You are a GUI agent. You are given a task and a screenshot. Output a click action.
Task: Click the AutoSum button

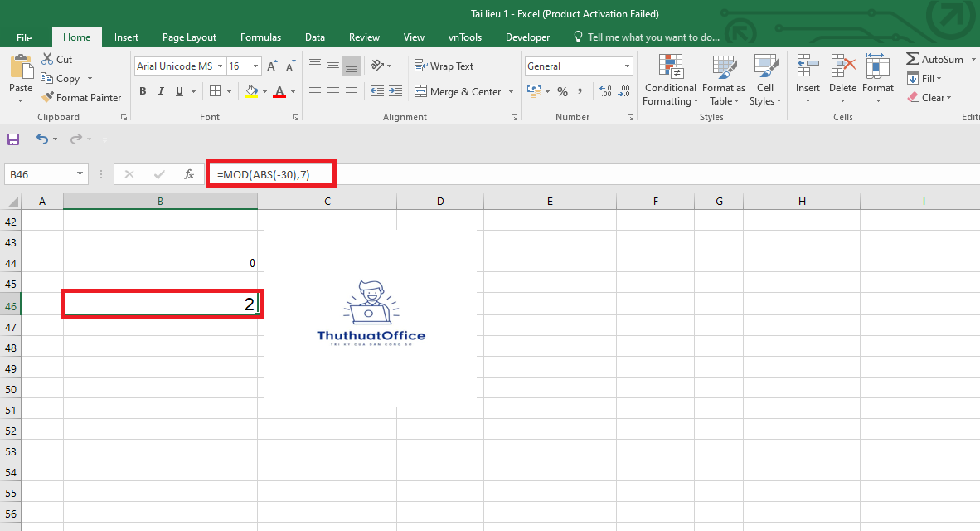(934, 60)
